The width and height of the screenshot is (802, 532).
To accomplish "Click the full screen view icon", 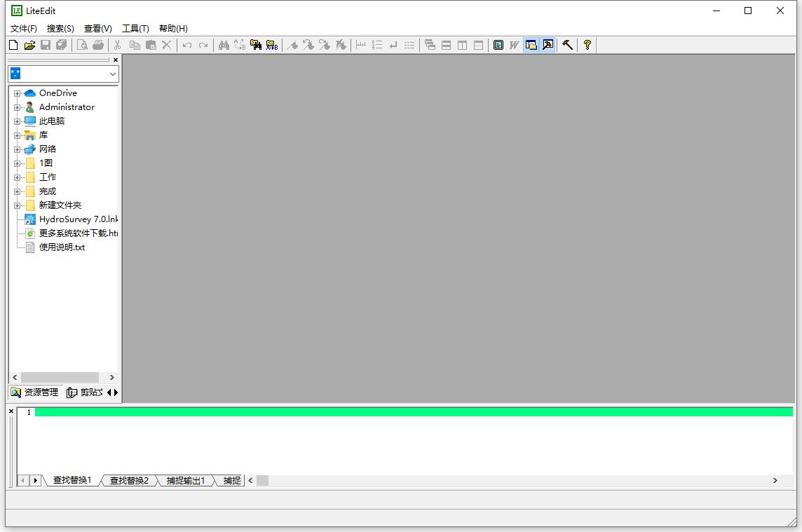I will (x=498, y=45).
